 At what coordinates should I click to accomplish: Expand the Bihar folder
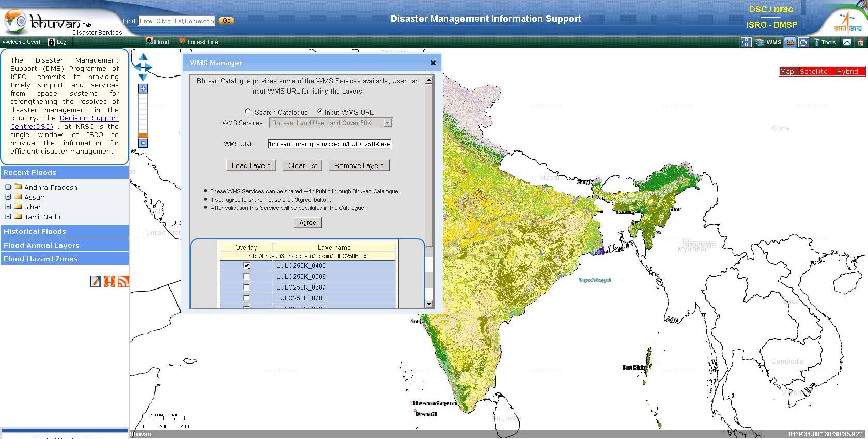pyautogui.click(x=8, y=207)
